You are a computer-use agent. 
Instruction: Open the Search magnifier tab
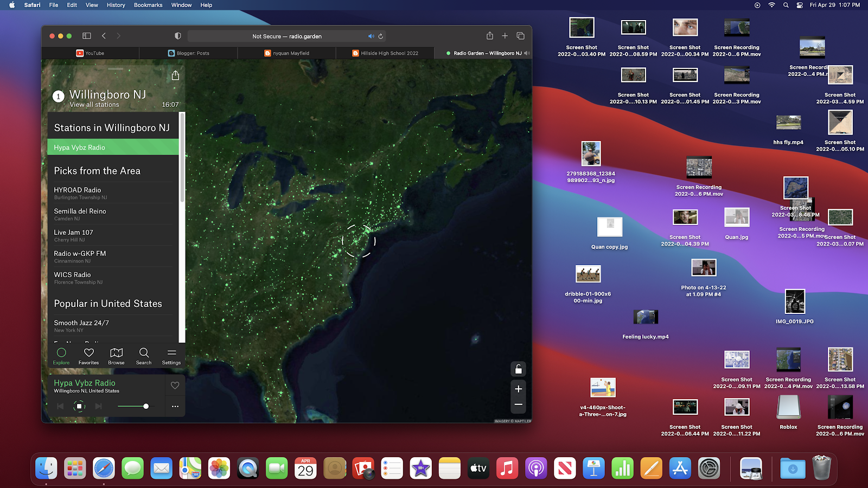[144, 356]
